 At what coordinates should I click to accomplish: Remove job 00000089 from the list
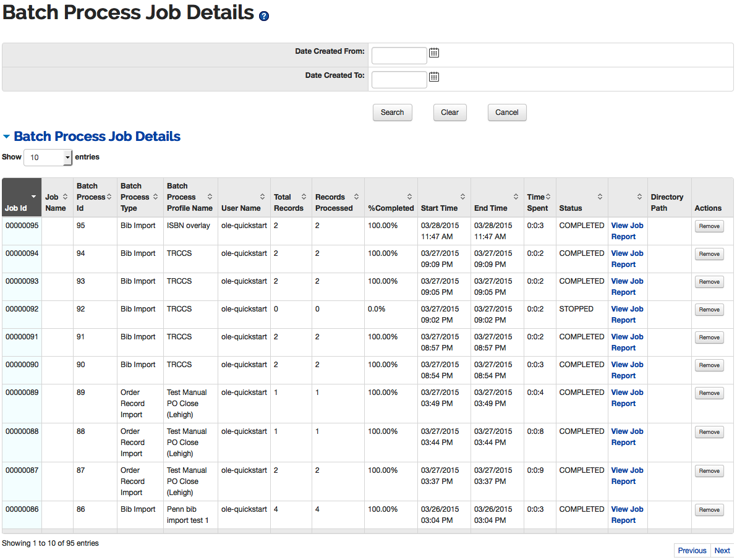(x=709, y=393)
